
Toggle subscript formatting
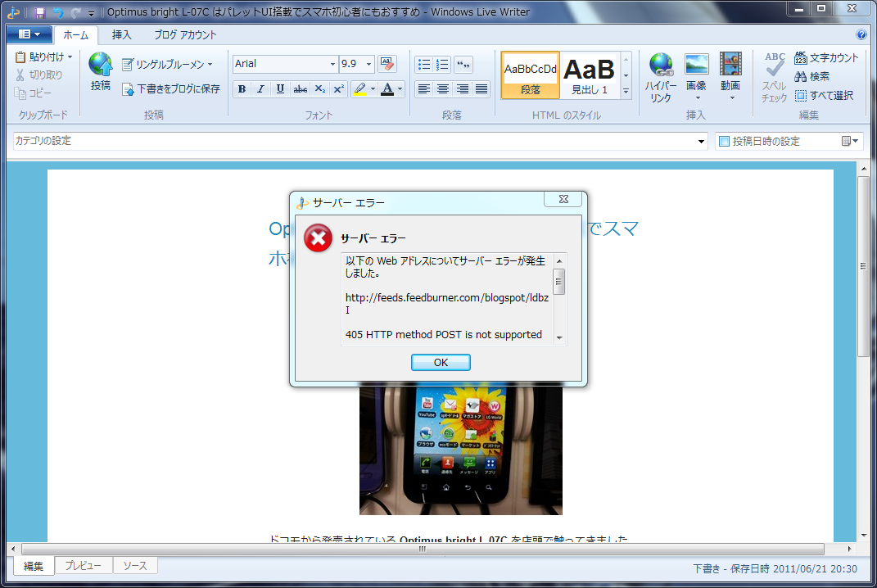pyautogui.click(x=320, y=89)
